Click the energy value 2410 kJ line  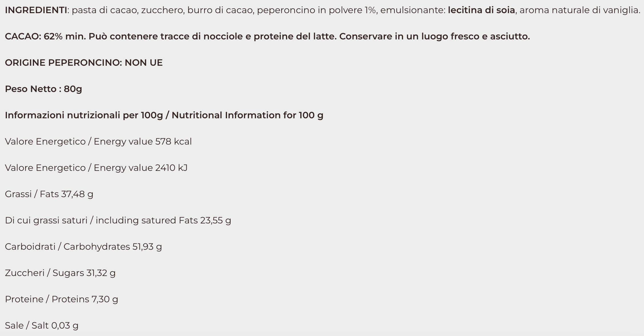click(x=96, y=168)
